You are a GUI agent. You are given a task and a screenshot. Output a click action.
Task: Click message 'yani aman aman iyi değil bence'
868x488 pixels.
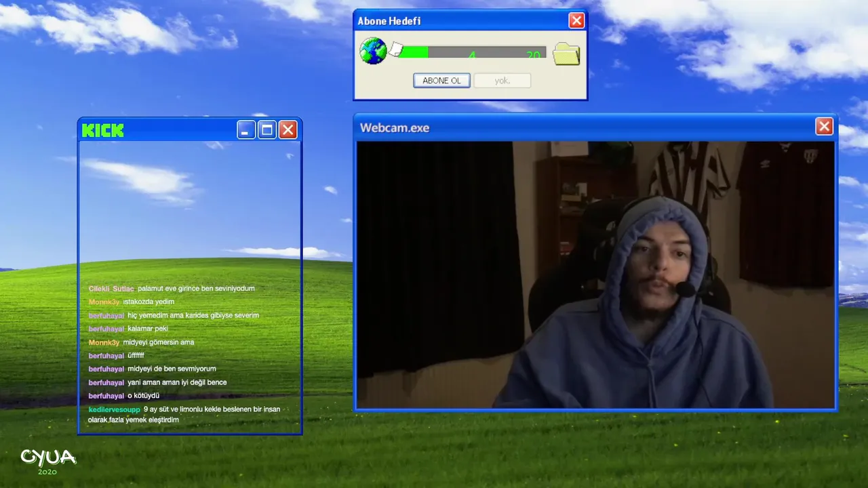click(x=177, y=382)
